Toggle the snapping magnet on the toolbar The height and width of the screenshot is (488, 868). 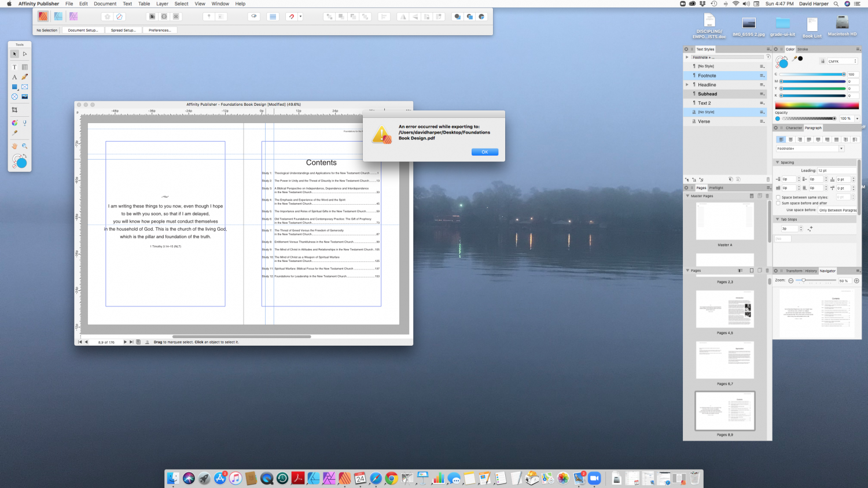(292, 17)
